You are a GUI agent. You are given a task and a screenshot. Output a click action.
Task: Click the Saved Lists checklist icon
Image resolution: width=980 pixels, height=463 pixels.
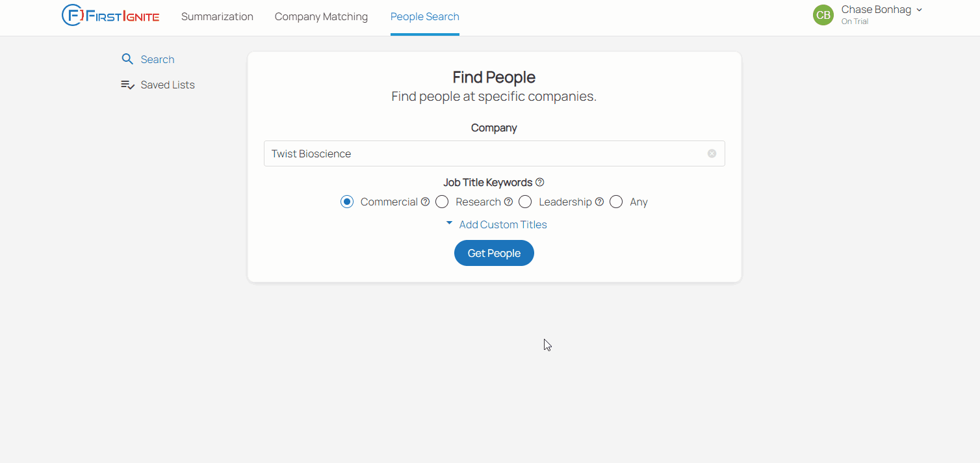tap(127, 85)
